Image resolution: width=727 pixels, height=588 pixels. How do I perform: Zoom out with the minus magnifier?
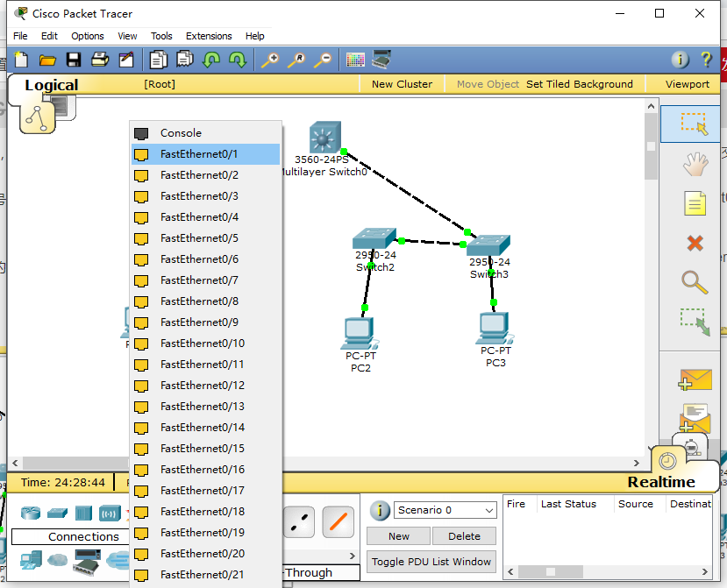point(323,60)
